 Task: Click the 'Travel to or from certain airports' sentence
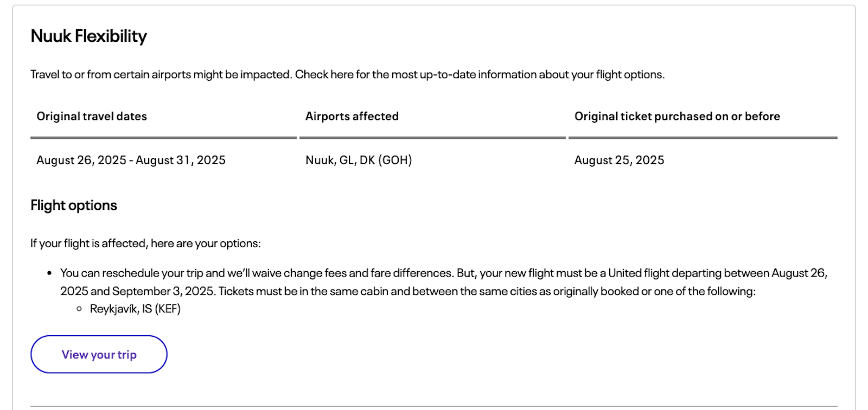click(161, 74)
